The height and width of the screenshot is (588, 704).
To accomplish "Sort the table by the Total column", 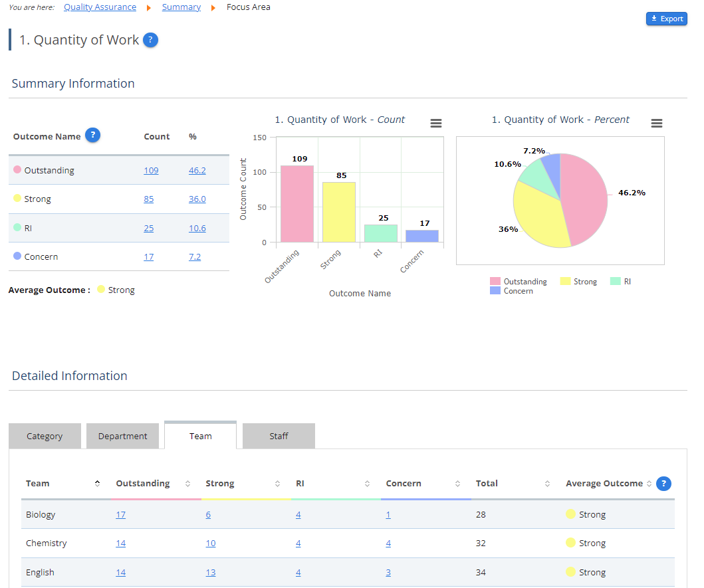I will [x=546, y=484].
